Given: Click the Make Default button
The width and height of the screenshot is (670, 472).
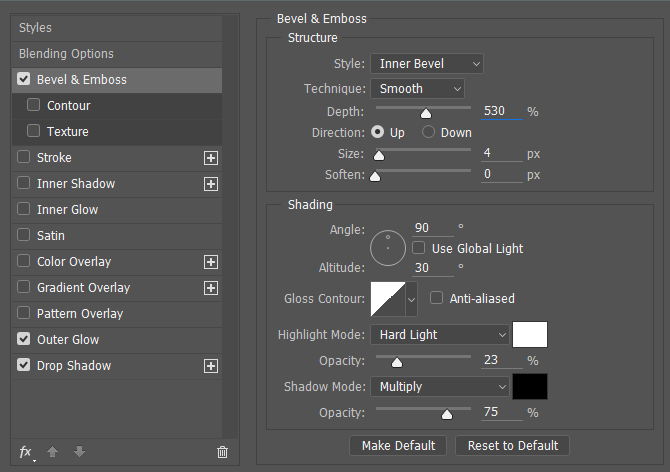Looking at the screenshot, I should pyautogui.click(x=398, y=446).
